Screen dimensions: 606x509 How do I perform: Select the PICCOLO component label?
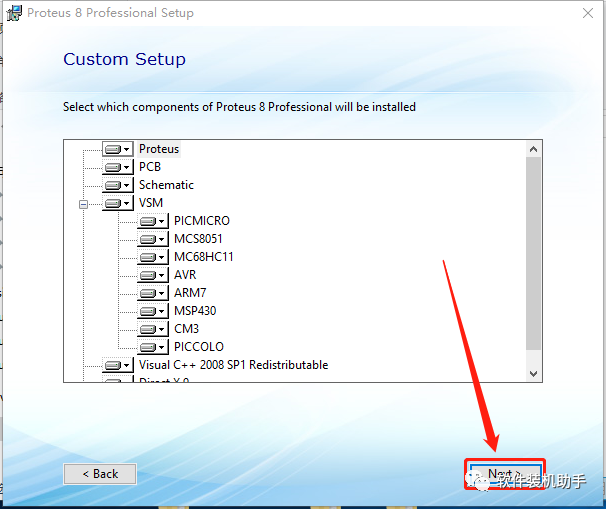pos(199,347)
